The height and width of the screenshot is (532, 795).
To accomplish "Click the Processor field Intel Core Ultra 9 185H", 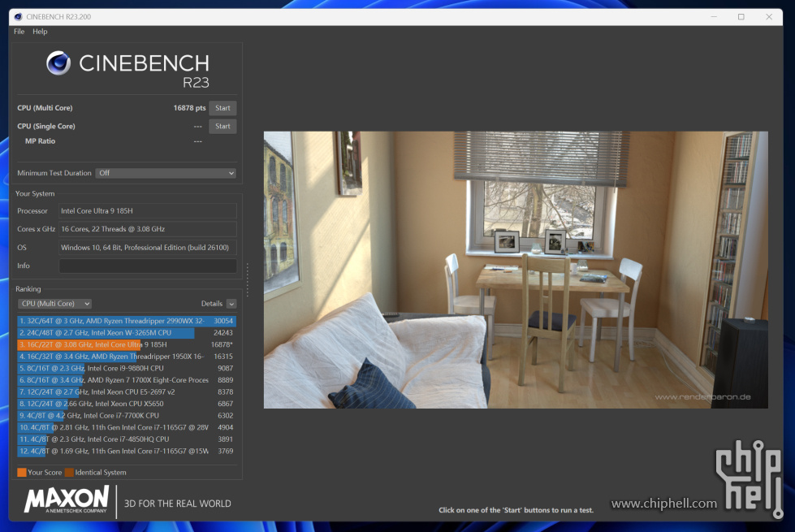I will click(148, 211).
